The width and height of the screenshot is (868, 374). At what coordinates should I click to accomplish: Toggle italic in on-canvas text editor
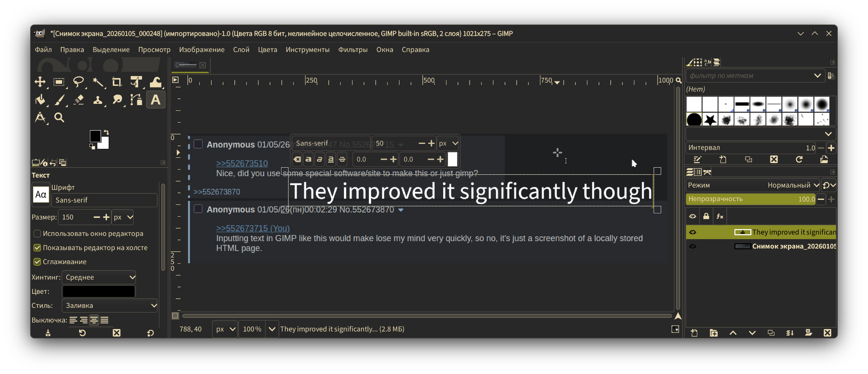pos(319,159)
